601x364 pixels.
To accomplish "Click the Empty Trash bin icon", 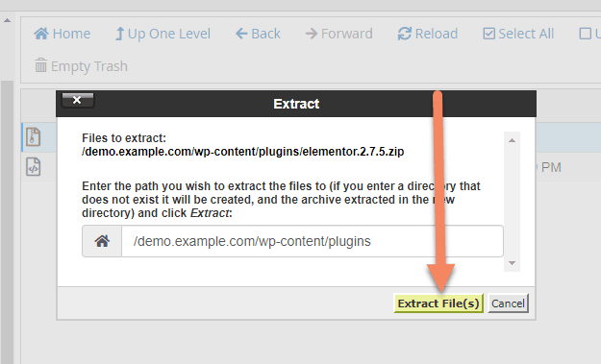I will (40, 65).
